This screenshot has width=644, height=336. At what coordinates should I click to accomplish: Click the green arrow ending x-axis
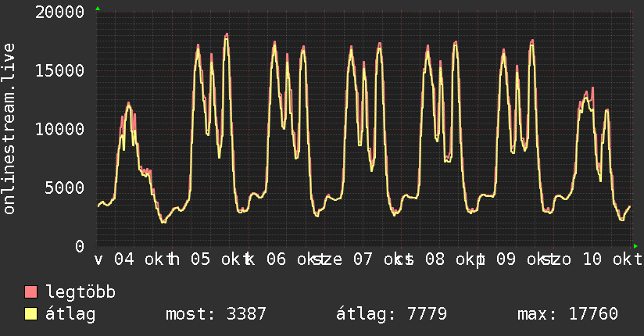635,246
